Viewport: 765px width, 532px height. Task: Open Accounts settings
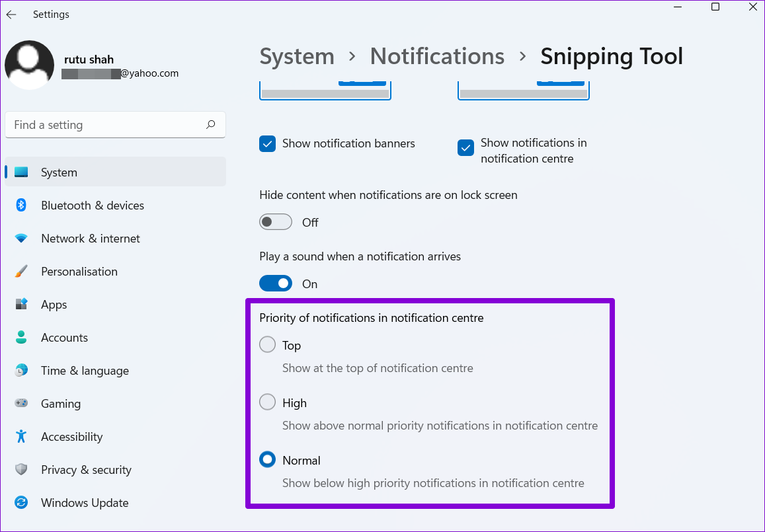pyautogui.click(x=64, y=337)
